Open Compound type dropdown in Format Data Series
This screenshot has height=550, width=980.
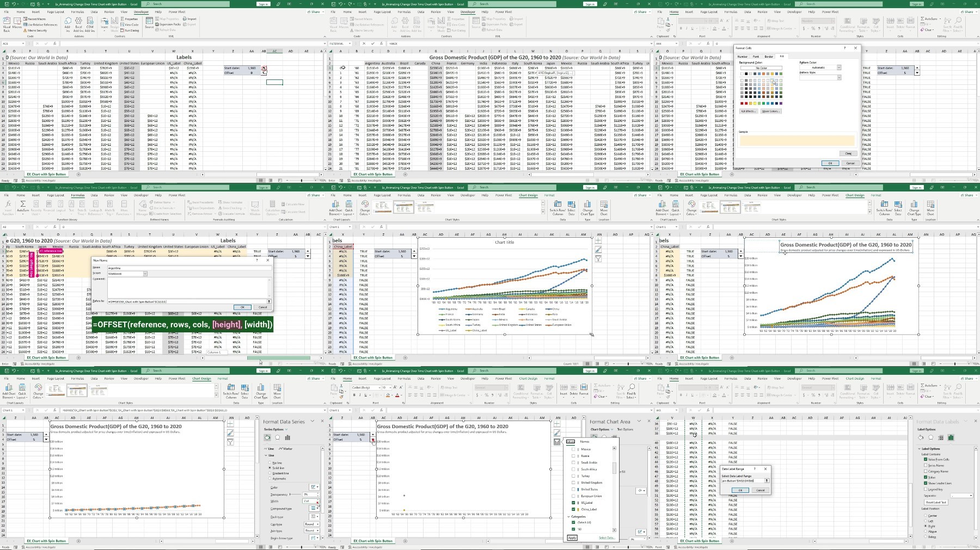point(315,509)
